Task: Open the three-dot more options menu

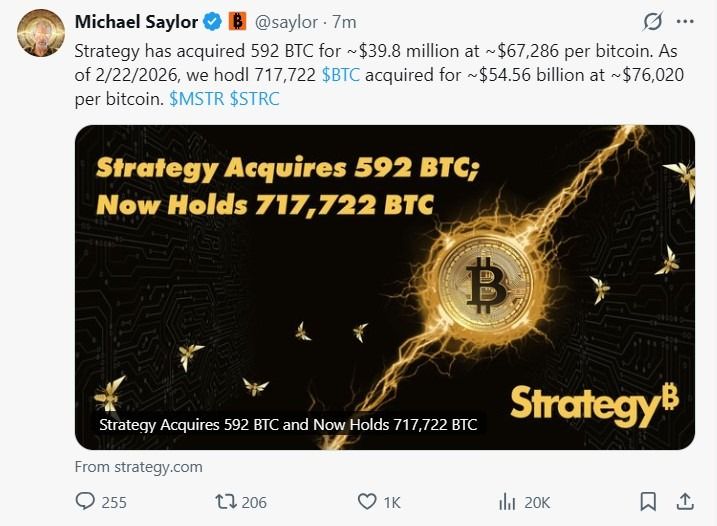Action: pos(685,21)
